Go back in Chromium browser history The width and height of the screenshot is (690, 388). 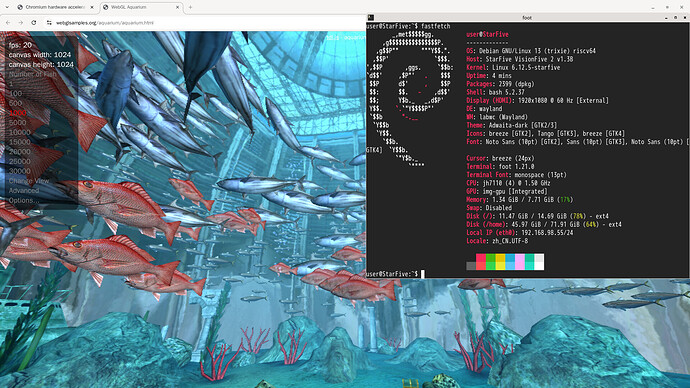(x=8, y=22)
